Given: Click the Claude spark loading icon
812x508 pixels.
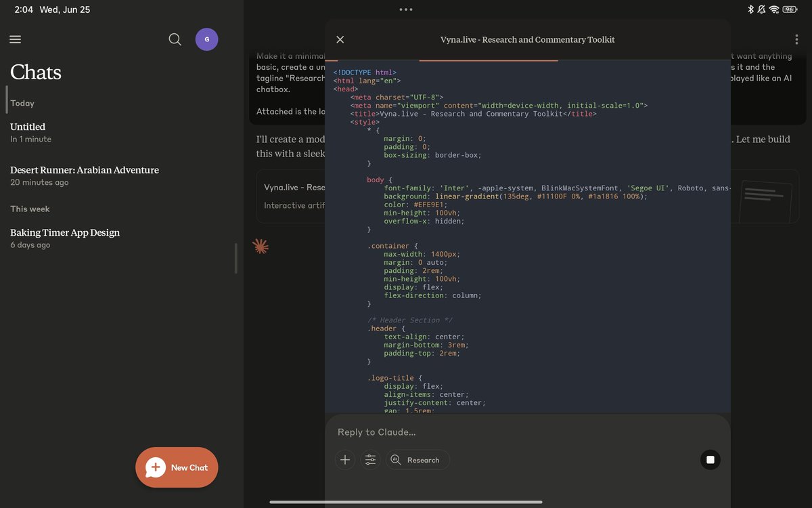Looking at the screenshot, I should pos(261,247).
